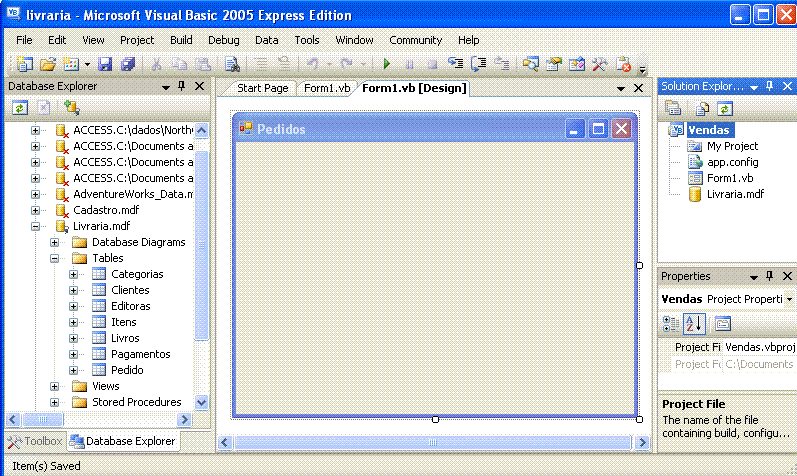This screenshot has height=476, width=797.
Task: Switch to the Start Page tab
Action: click(262, 88)
